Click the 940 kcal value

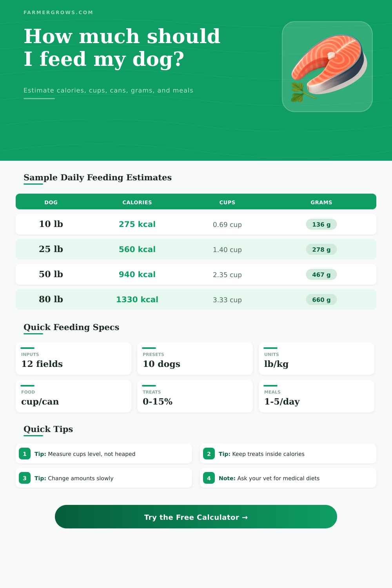pos(137,274)
